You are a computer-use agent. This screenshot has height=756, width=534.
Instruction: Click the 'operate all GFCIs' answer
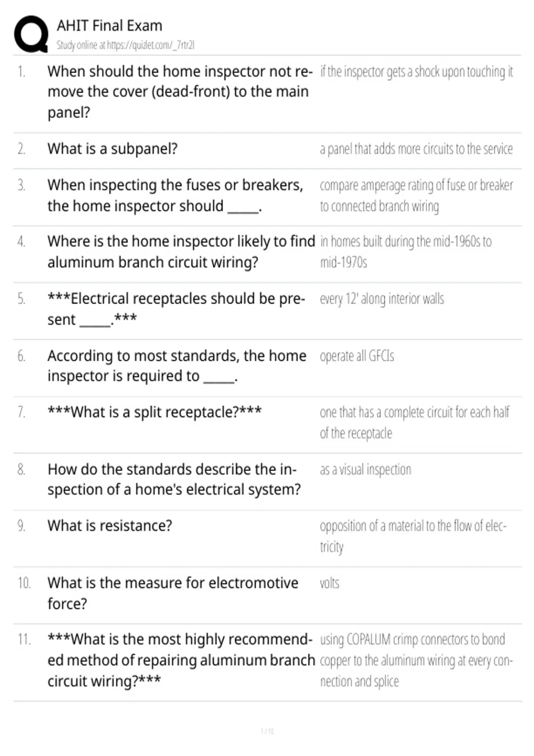[357, 356]
